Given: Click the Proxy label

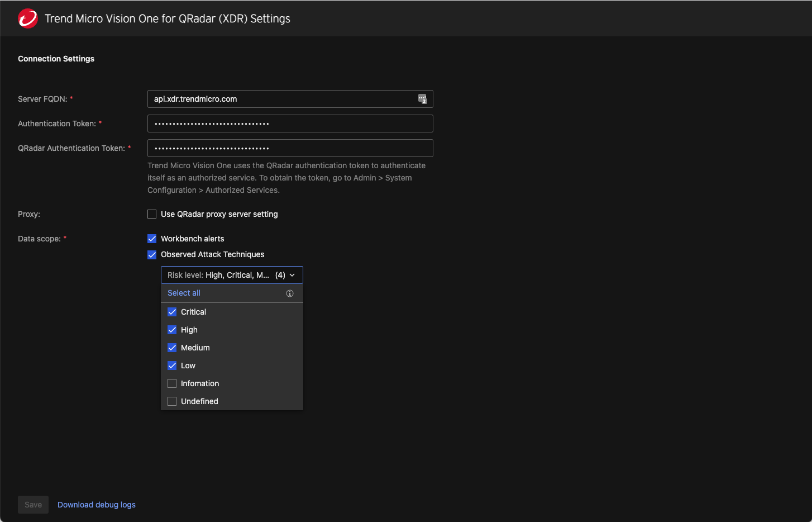Looking at the screenshot, I should pyautogui.click(x=29, y=214).
